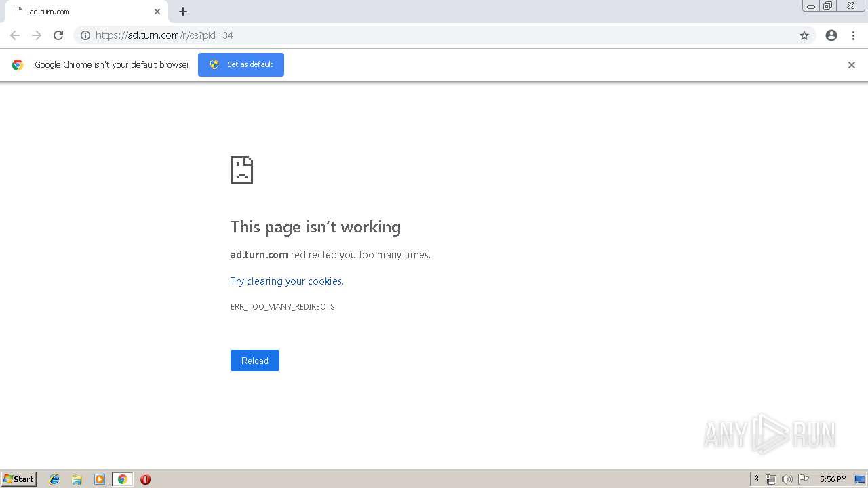Viewport: 868px width, 488px height.
Task: Open Windows Media Player taskbar icon
Action: coord(99,479)
